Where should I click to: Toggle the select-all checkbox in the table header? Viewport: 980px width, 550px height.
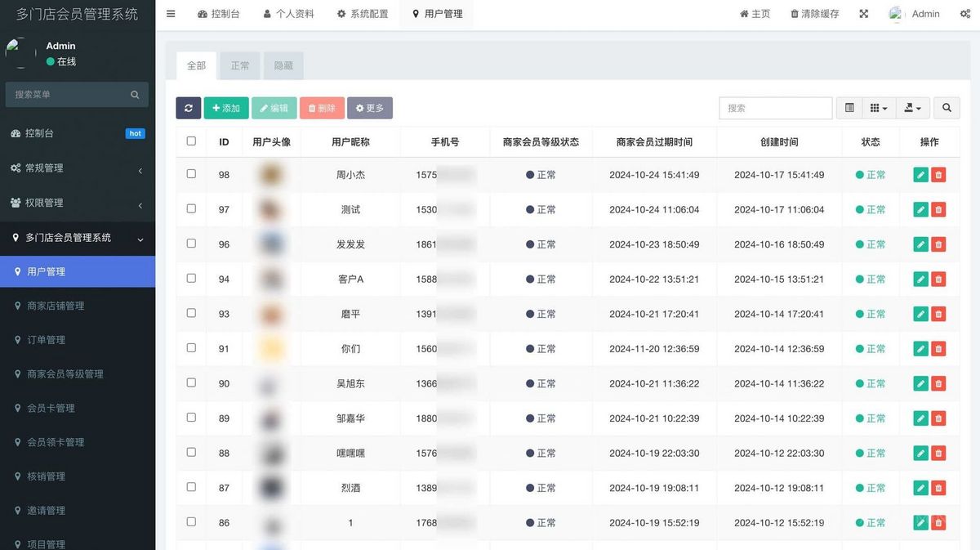(x=190, y=141)
